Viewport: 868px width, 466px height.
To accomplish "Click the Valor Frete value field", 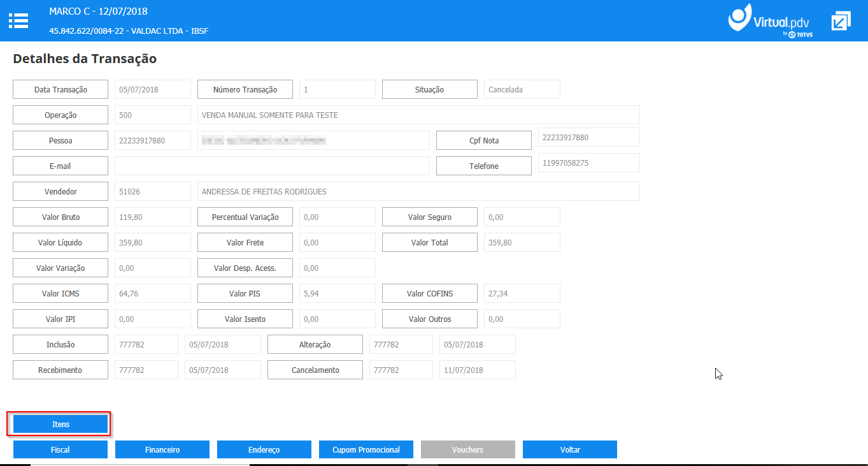I will [338, 242].
